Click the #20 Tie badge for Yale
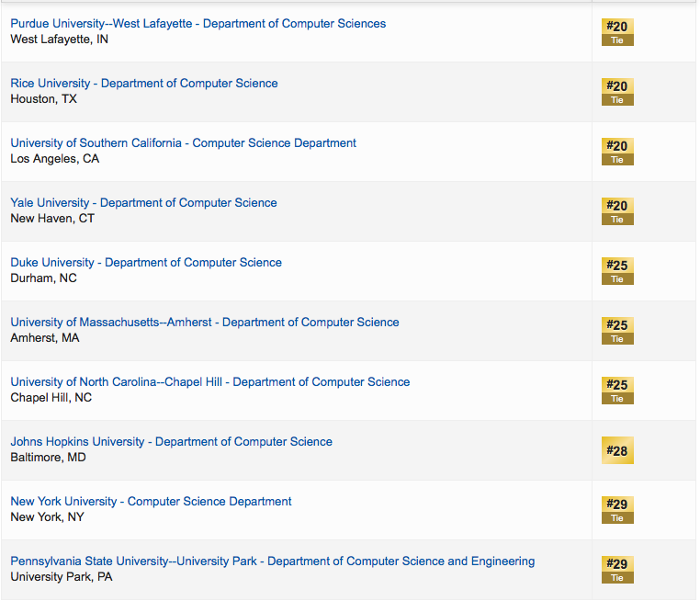700x601 pixels. [617, 211]
